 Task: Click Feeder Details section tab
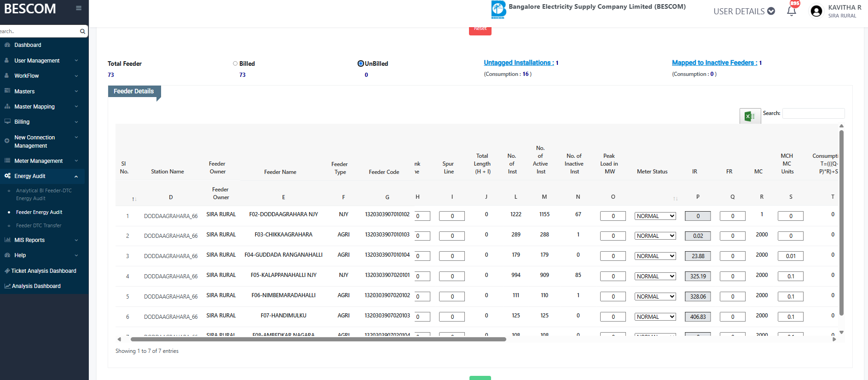(134, 91)
